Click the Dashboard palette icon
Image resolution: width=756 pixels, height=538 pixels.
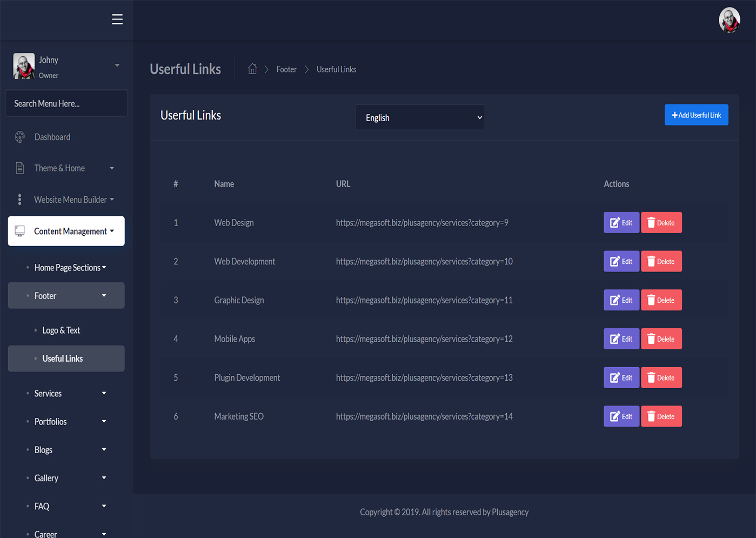coord(20,137)
